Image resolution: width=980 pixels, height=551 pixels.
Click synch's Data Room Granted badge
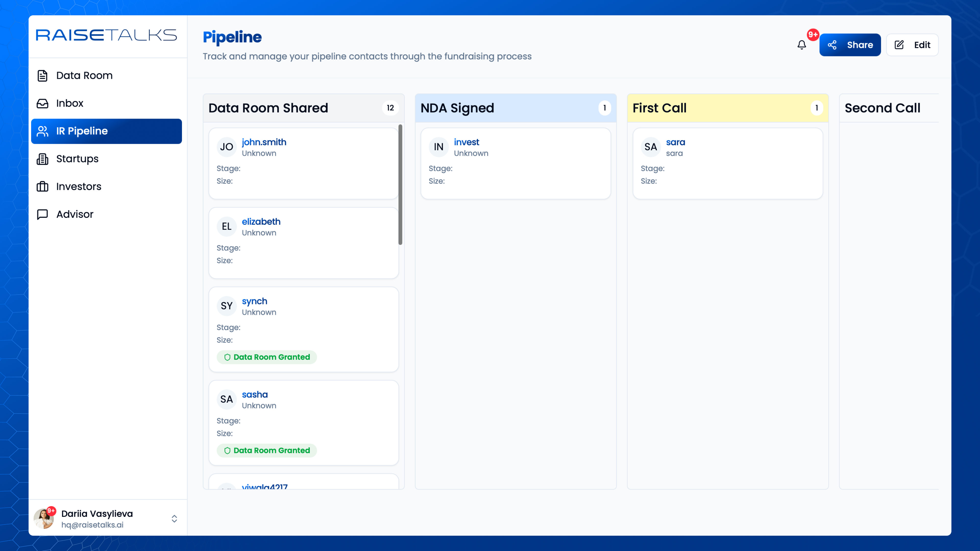click(x=267, y=357)
